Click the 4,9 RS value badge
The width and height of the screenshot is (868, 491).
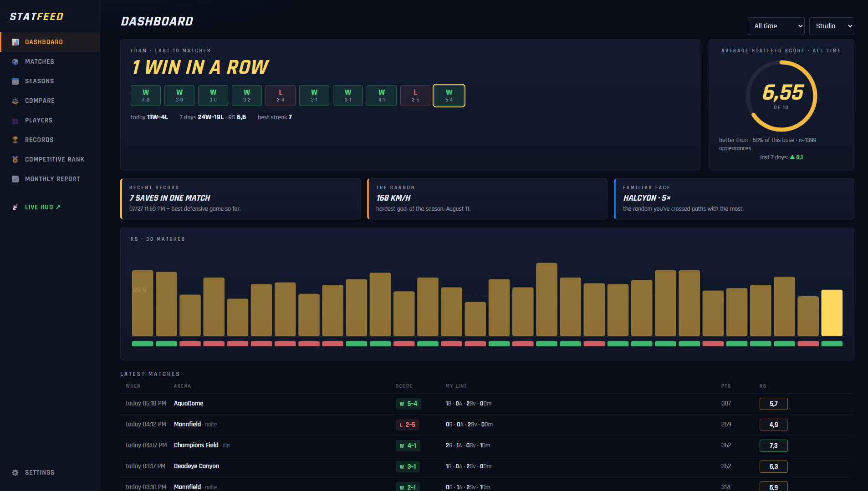(x=774, y=425)
